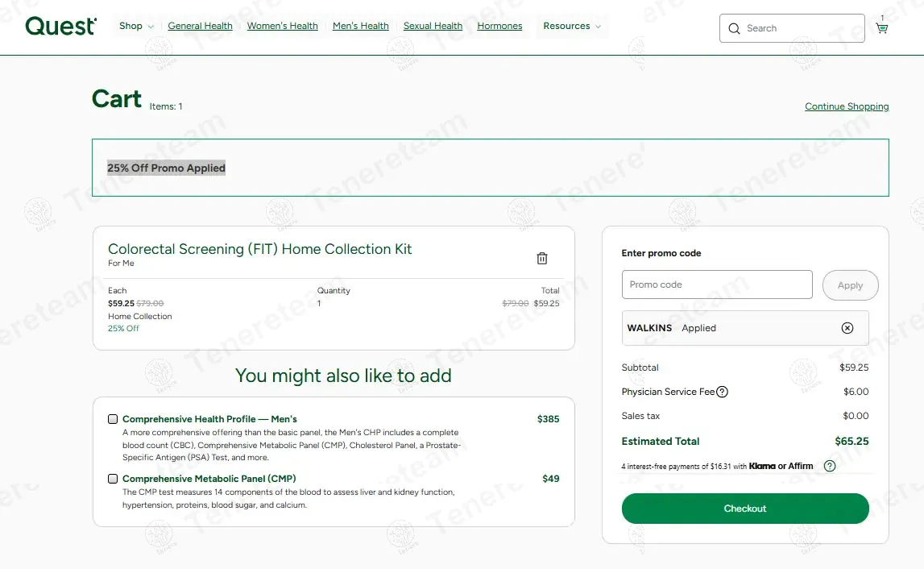Image resolution: width=924 pixels, height=569 pixels.
Task: Go to Women's Health section
Action: (x=282, y=27)
